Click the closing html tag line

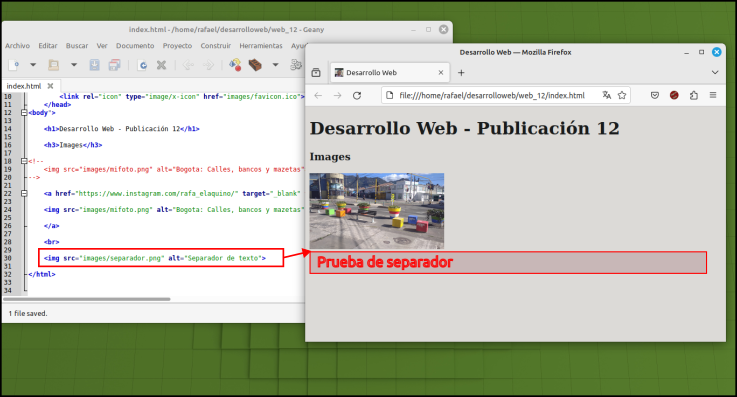pos(42,274)
